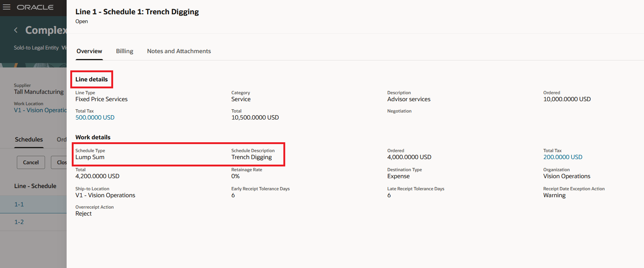
Task: Open the 500.0000 USD Total Tax link
Action: click(x=95, y=117)
